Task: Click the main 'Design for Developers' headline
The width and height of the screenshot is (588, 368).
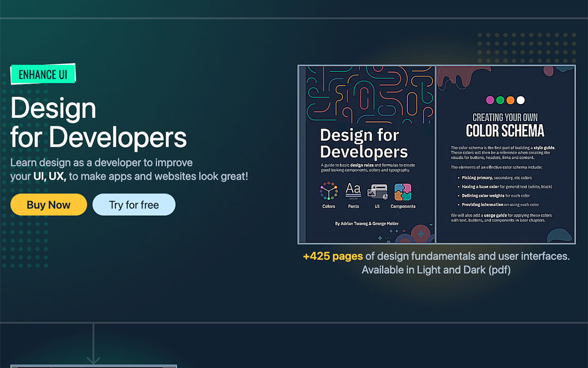Action: pyautogui.click(x=98, y=123)
